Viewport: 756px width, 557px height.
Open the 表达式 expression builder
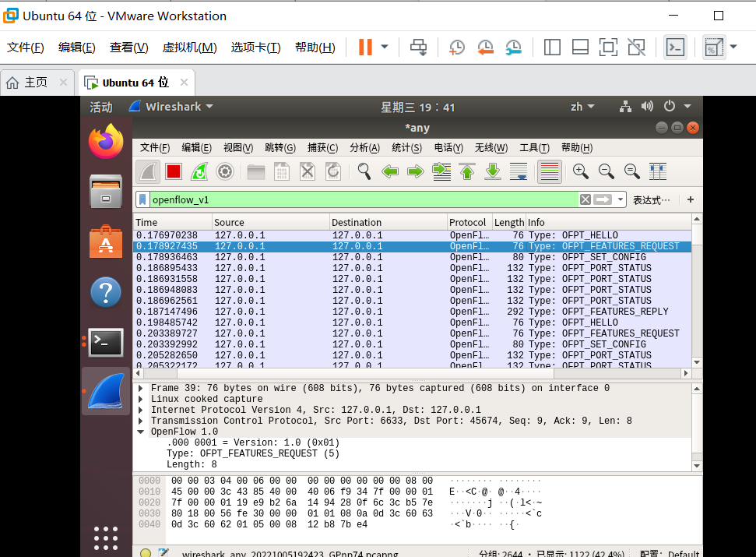click(652, 200)
